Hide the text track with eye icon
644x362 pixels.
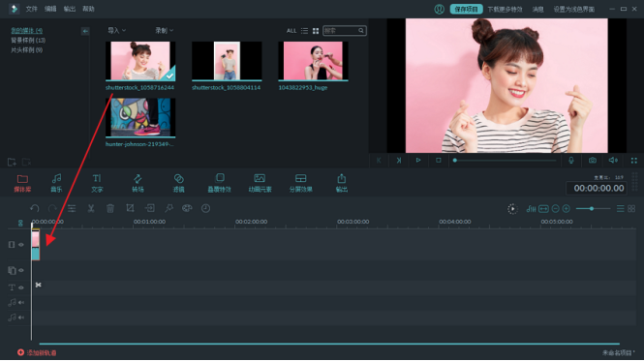(x=21, y=287)
